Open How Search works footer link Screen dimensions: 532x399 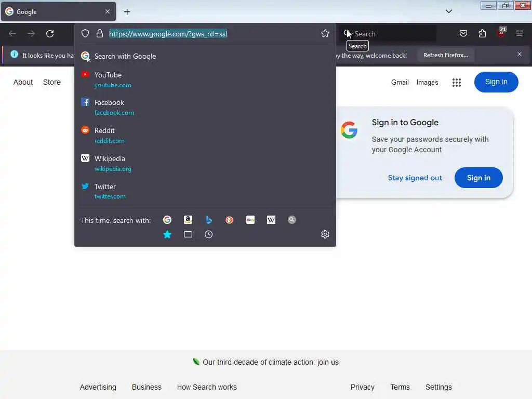(x=207, y=387)
